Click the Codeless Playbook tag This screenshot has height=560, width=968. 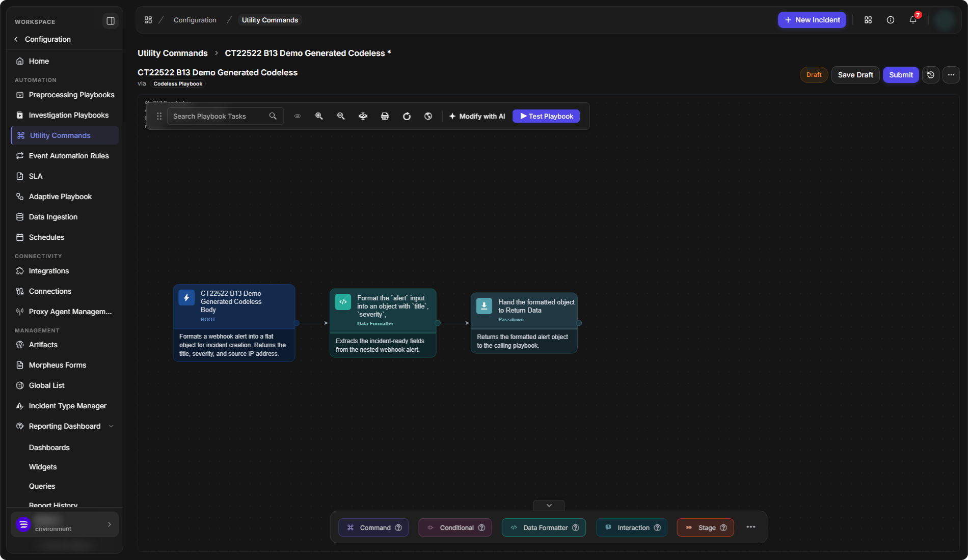[178, 83]
